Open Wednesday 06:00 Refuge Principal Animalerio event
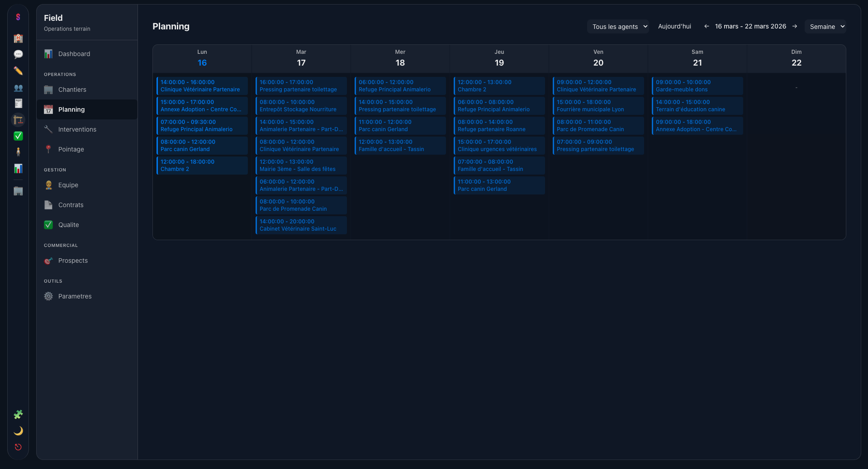Image resolution: width=868 pixels, height=469 pixels. (400, 86)
